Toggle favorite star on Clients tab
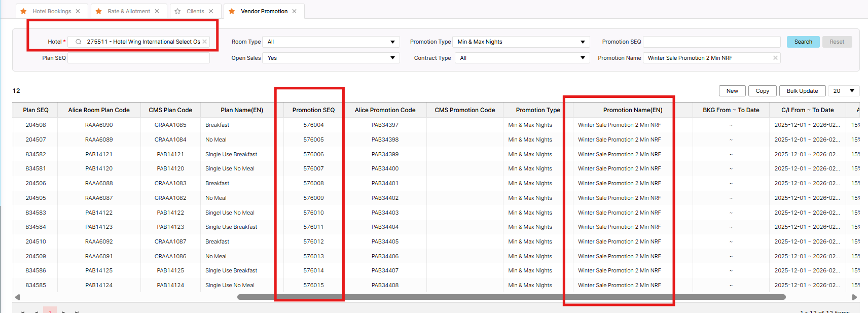868x313 pixels. (x=177, y=11)
